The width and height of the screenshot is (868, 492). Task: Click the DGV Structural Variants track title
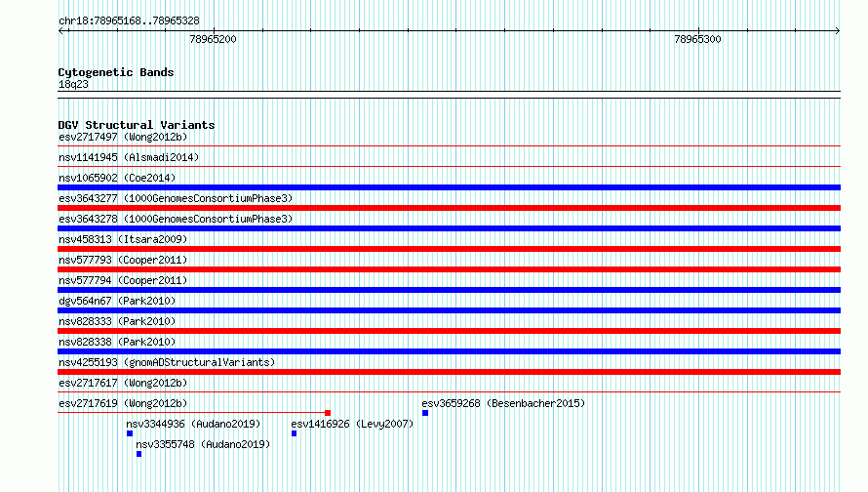(137, 125)
